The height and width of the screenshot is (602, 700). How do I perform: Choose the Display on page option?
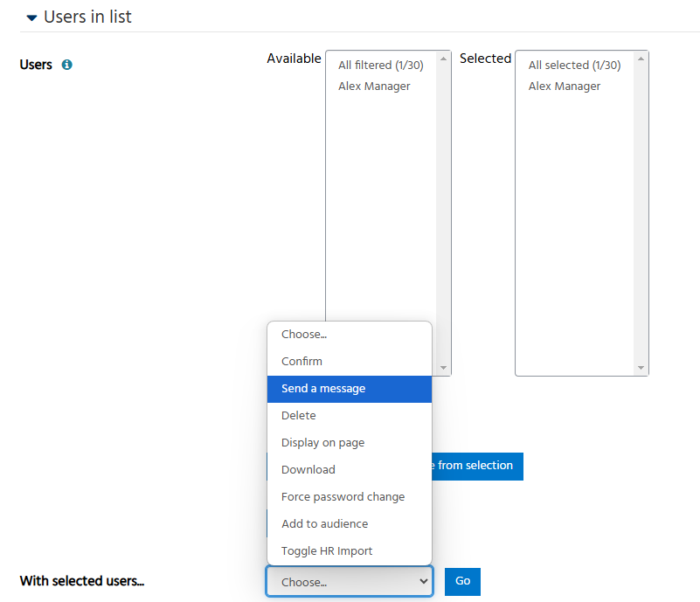pyautogui.click(x=322, y=443)
